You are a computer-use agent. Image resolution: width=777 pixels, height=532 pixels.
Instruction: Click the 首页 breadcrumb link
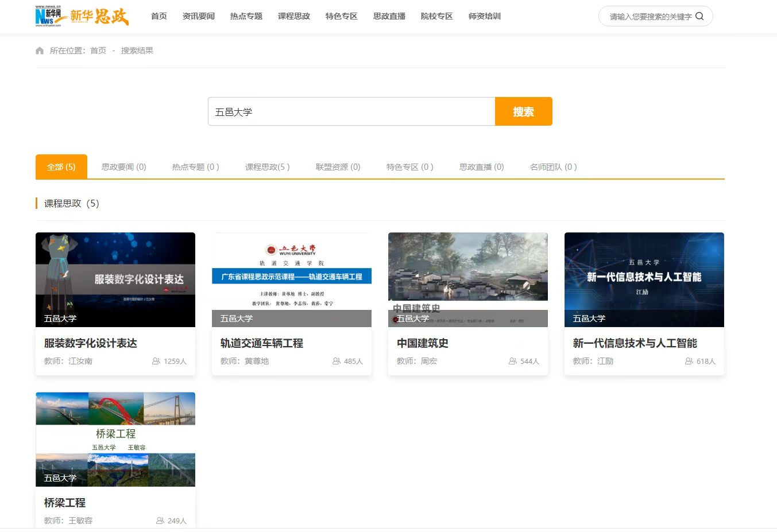point(98,51)
